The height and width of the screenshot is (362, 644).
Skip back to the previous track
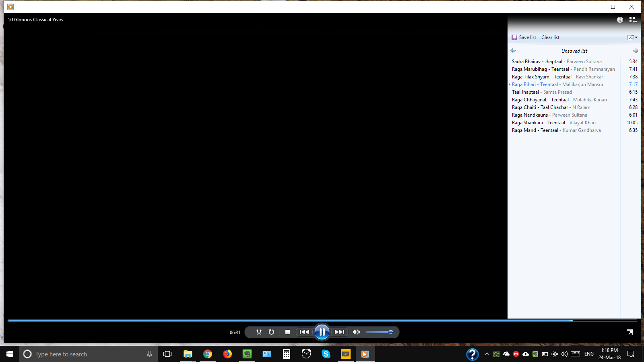[x=304, y=332]
